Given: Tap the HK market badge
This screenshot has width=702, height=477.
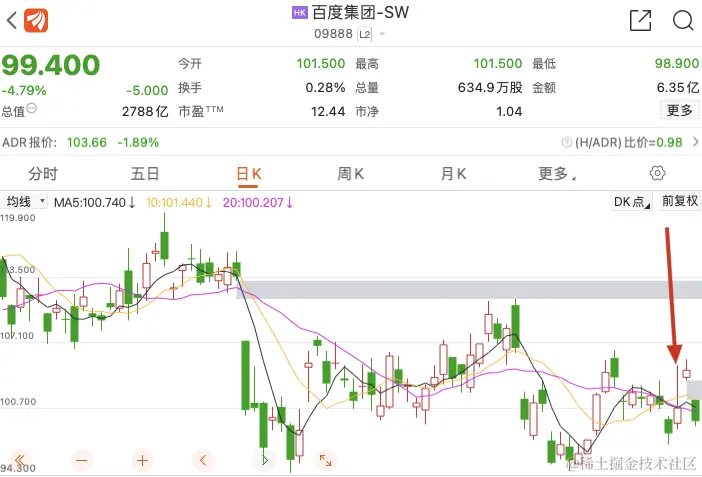Looking at the screenshot, I should tap(300, 13).
